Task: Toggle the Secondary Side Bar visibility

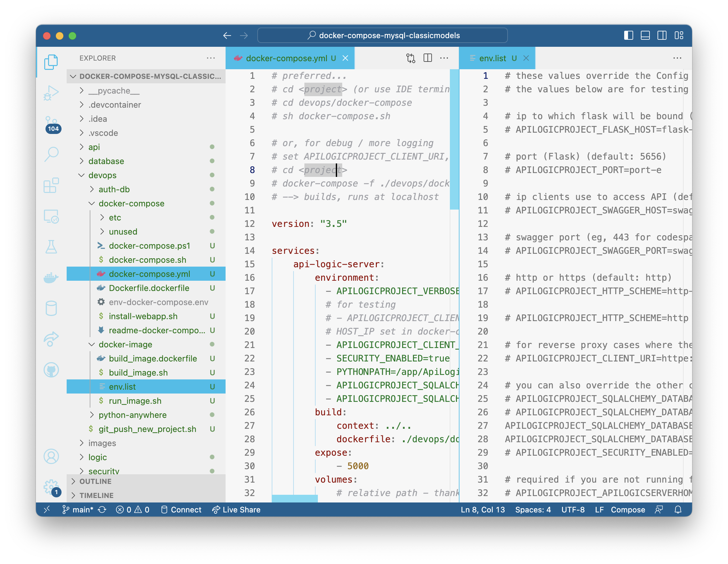Action: coord(662,35)
